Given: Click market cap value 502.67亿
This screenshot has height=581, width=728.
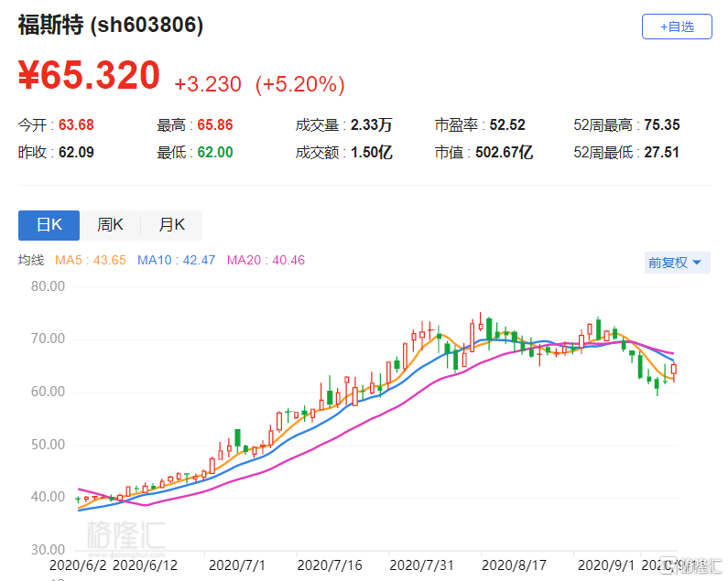Looking at the screenshot, I should [x=504, y=152].
